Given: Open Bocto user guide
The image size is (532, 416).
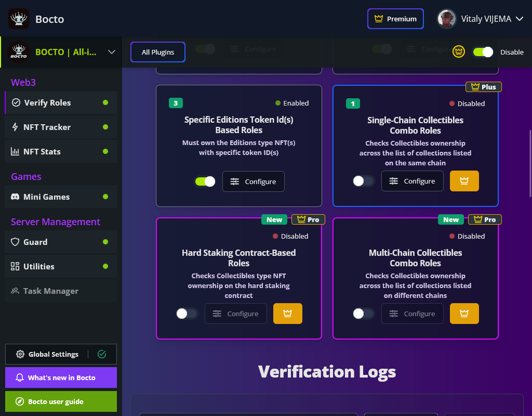Looking at the screenshot, I should [61, 401].
